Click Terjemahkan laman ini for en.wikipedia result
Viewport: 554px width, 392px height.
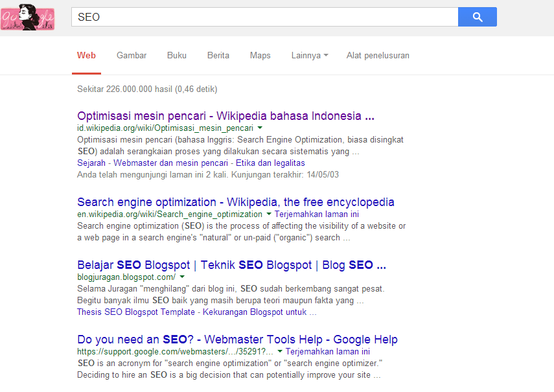pos(317,214)
